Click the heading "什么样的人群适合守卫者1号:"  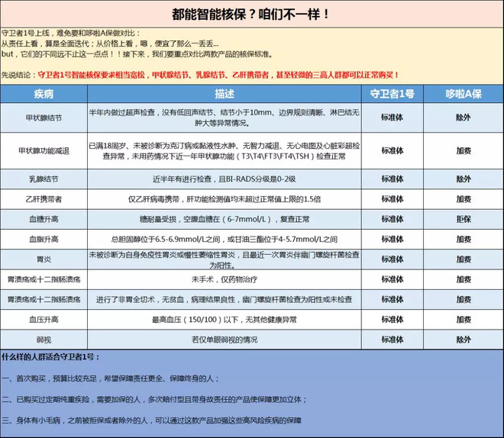(50, 357)
